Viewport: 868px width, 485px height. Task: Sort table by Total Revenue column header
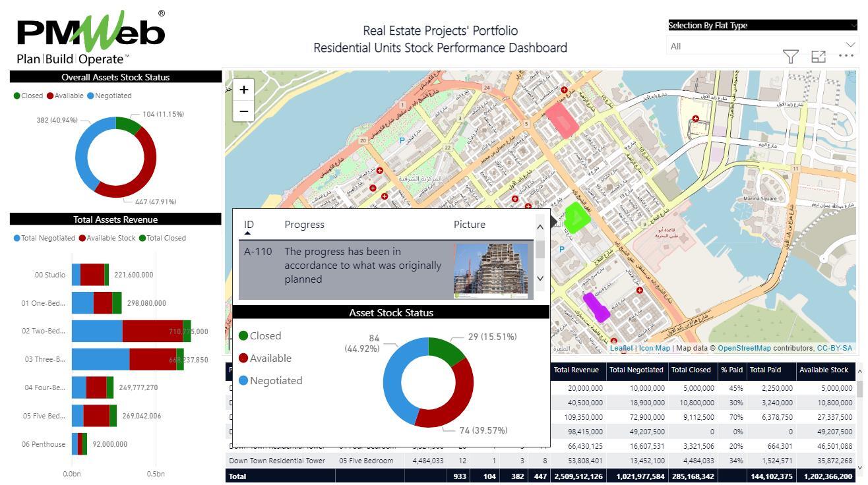(576, 370)
